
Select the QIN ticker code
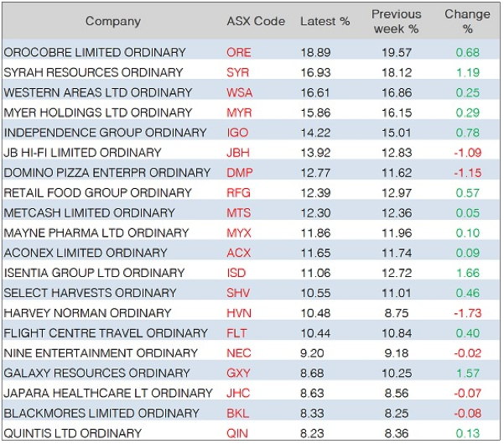pos(237,433)
